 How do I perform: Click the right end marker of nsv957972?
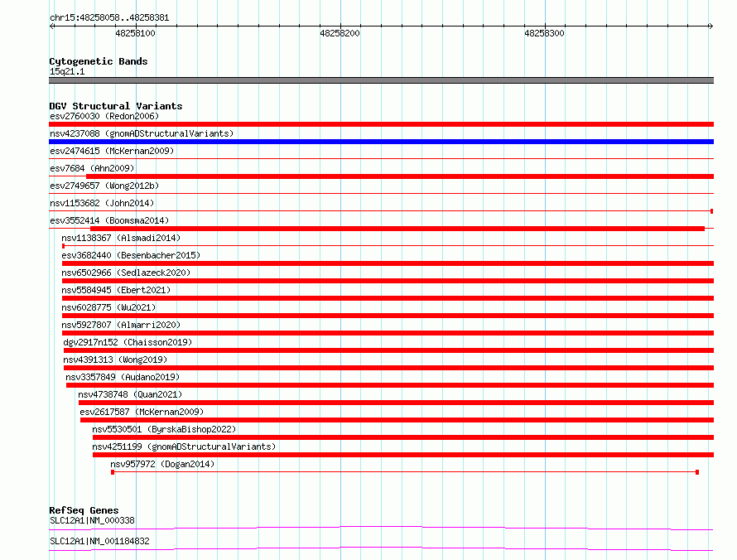coord(697,472)
